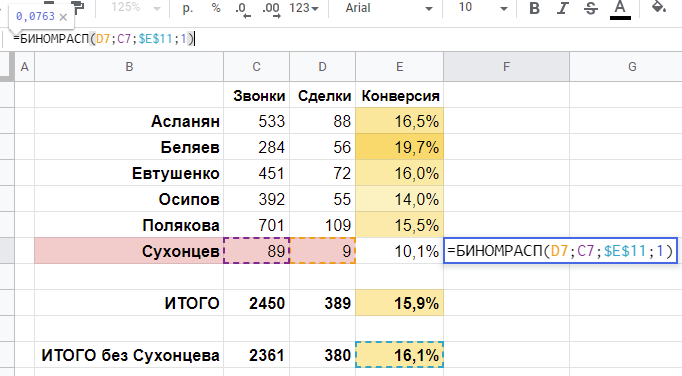Select the Асланян name cell
This screenshot has width=682, height=376.
[129, 121]
